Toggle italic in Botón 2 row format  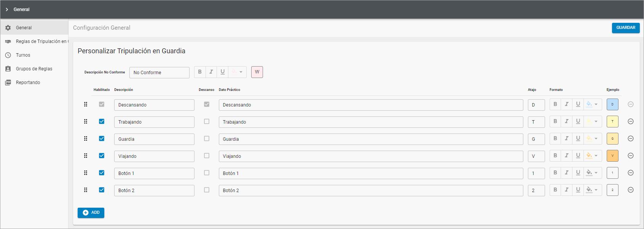pyautogui.click(x=567, y=190)
